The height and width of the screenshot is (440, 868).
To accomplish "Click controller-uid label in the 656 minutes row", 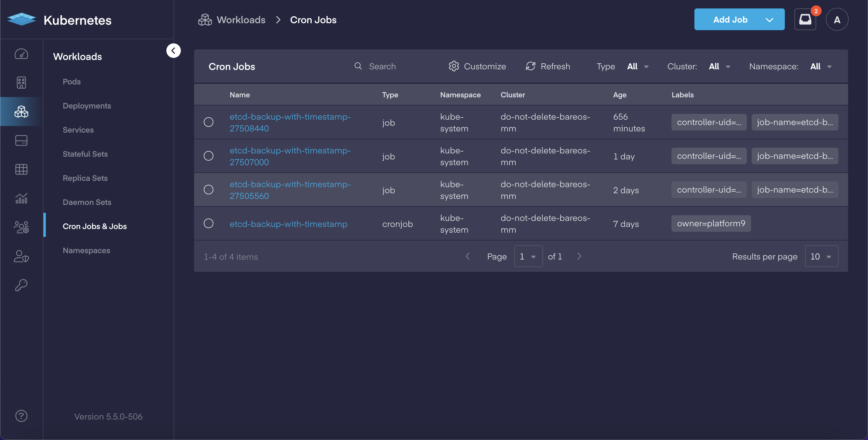I will pyautogui.click(x=709, y=122).
